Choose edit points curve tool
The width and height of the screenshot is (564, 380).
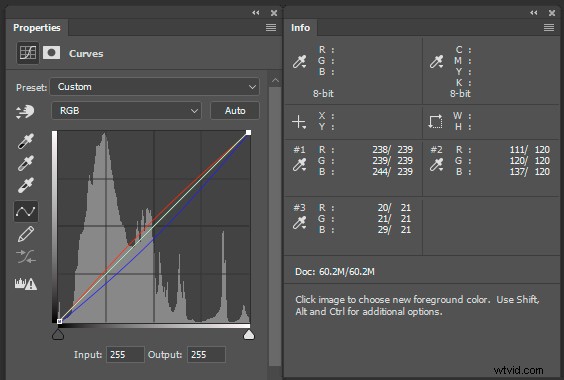[x=26, y=211]
